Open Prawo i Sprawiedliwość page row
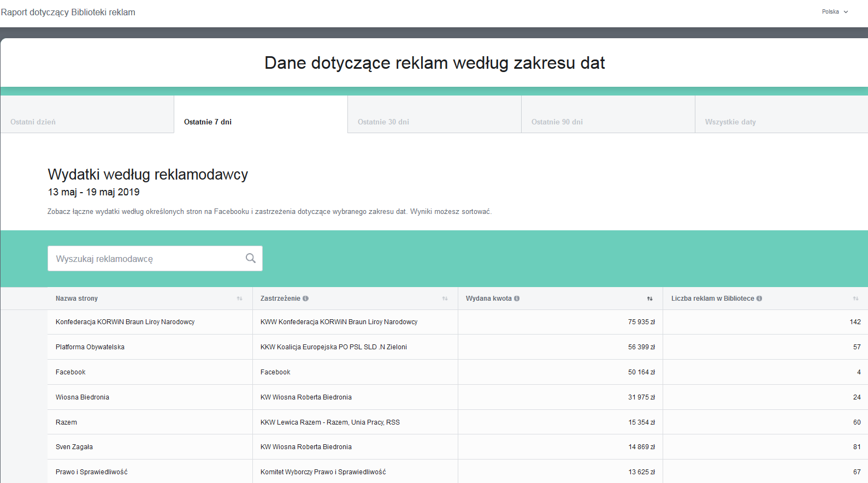Image resolution: width=868 pixels, height=483 pixels. pos(92,472)
